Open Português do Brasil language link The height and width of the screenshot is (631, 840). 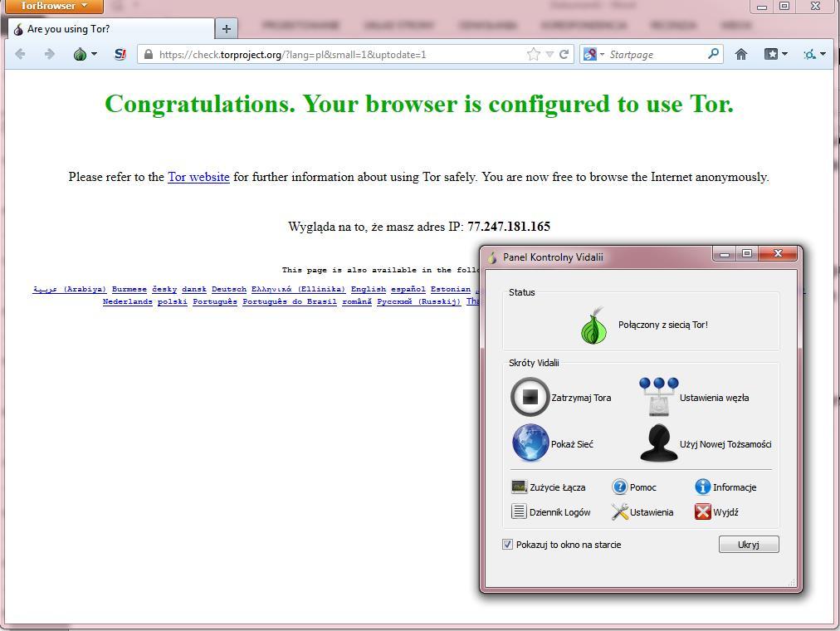[x=290, y=301]
